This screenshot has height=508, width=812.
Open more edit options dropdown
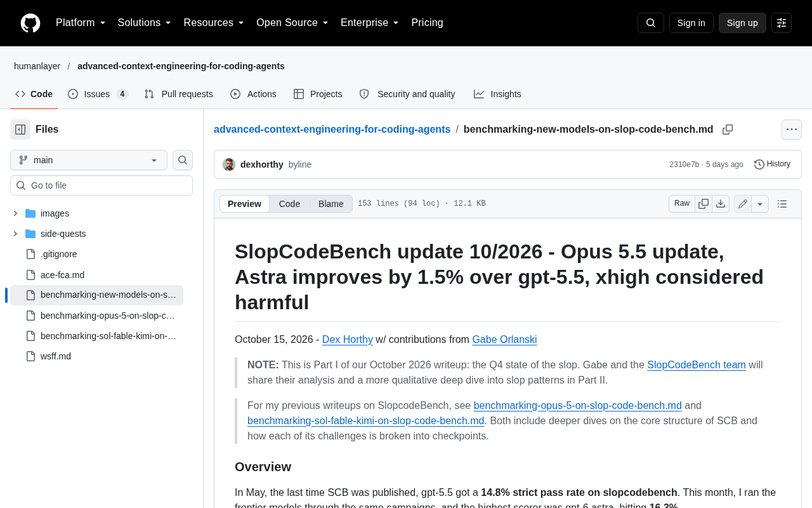coord(760,204)
